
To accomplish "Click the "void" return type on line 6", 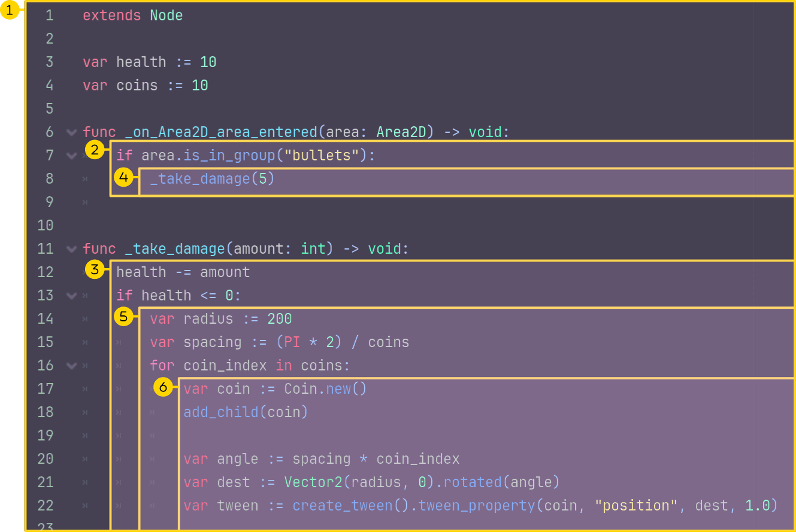I will click(x=485, y=132).
